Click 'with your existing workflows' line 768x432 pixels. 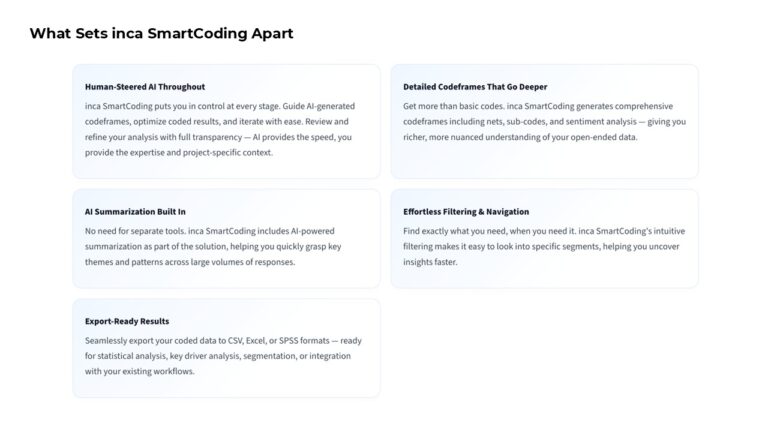point(140,371)
